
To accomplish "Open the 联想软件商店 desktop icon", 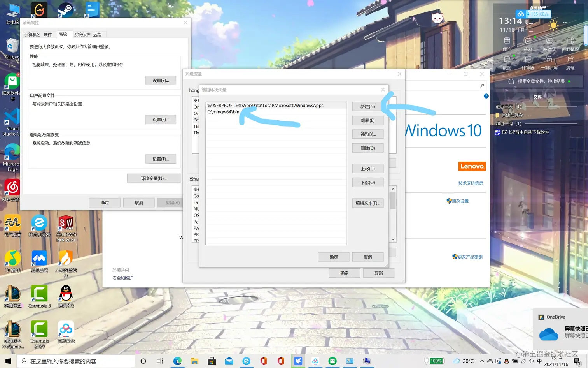I will click(x=12, y=86).
